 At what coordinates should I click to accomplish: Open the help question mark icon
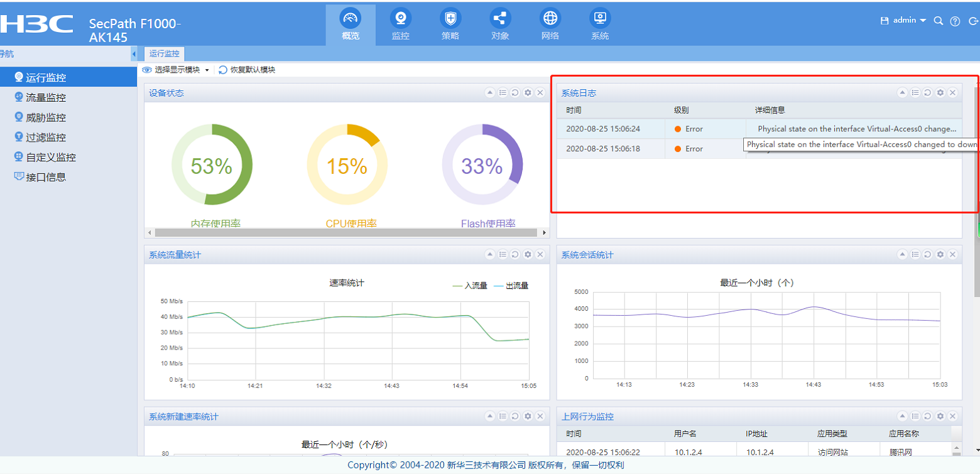(955, 21)
